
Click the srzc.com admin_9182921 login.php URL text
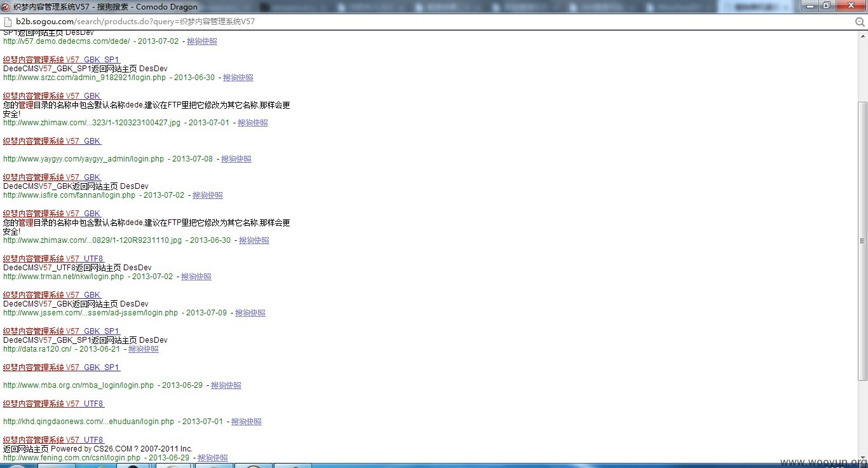coord(85,78)
